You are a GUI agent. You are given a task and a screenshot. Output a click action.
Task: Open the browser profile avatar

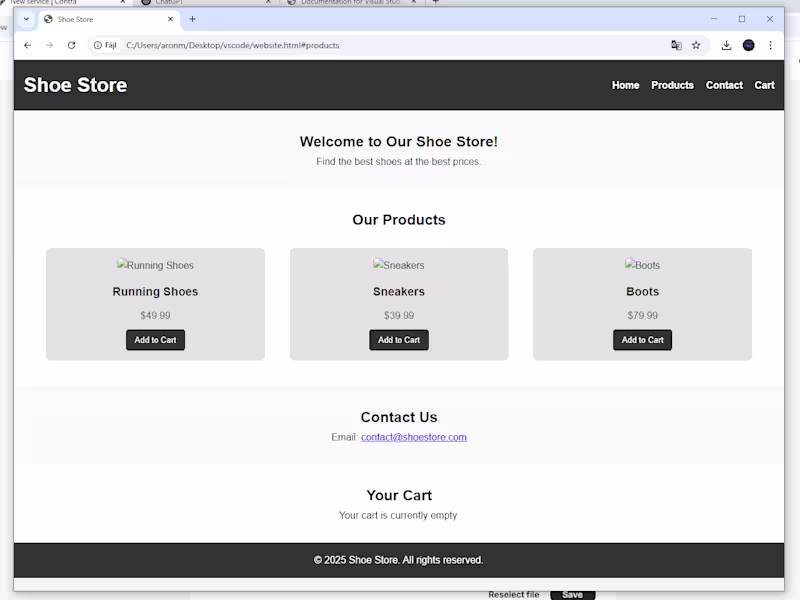point(749,45)
